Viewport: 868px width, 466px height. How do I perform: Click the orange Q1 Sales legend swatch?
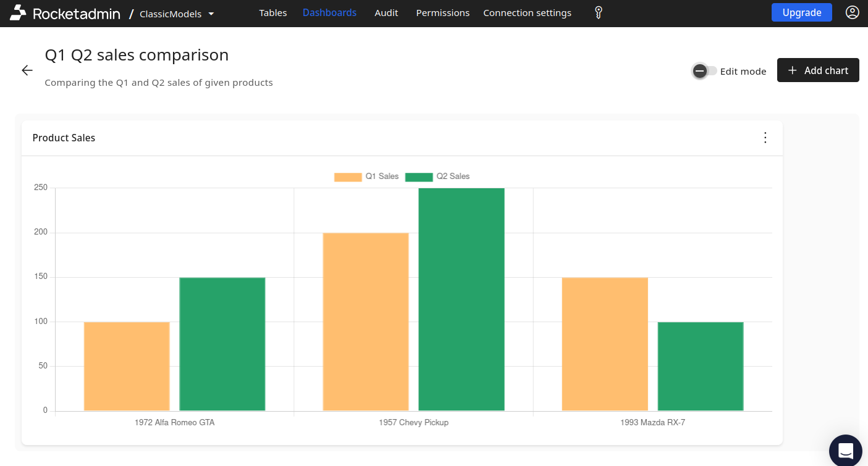[x=347, y=176]
